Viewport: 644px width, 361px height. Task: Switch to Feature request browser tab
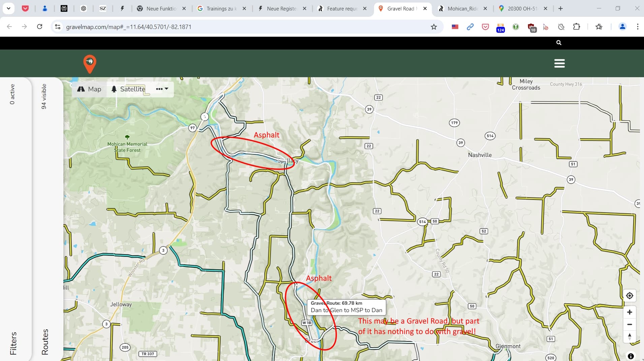point(341,9)
